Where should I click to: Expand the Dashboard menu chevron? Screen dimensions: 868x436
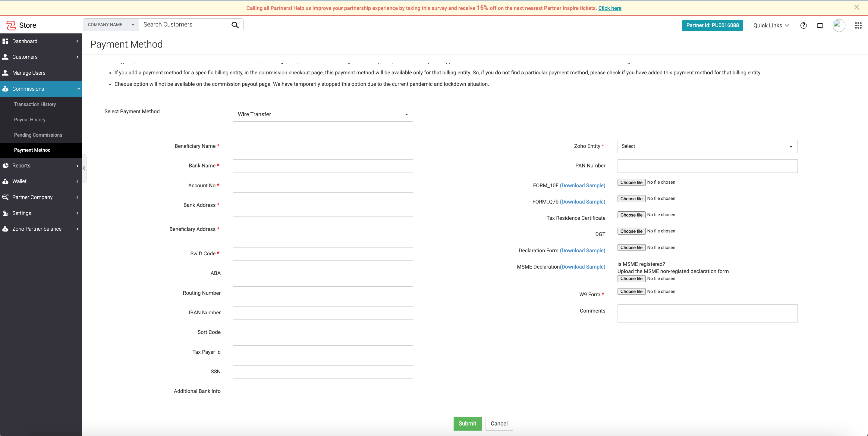(x=77, y=41)
